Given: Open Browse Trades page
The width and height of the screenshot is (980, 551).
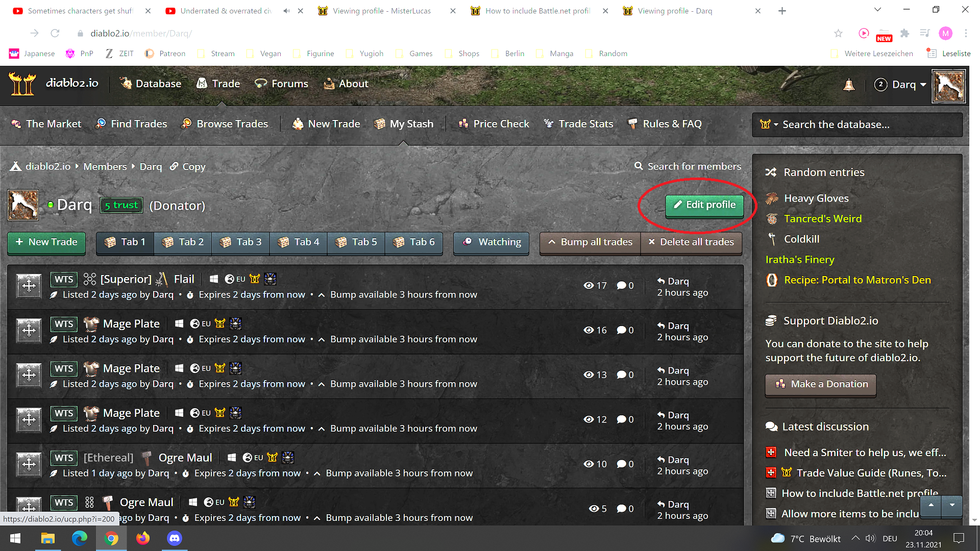Looking at the screenshot, I should [x=225, y=124].
